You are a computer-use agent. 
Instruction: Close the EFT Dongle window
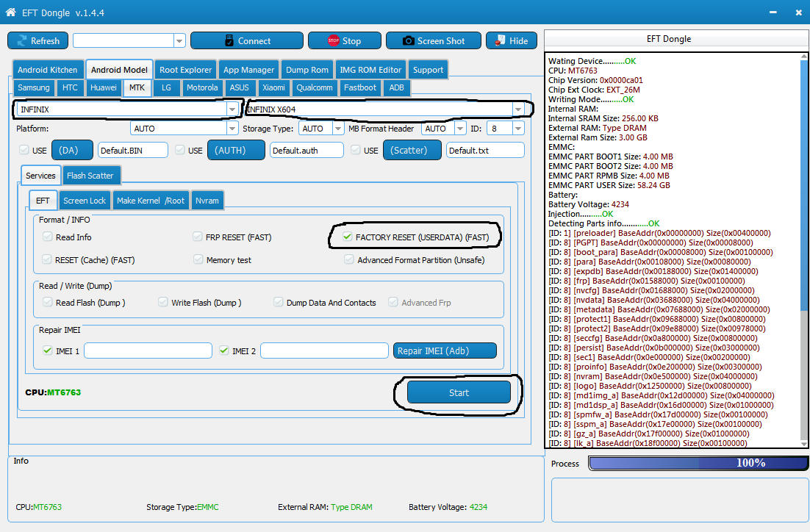[799, 12]
